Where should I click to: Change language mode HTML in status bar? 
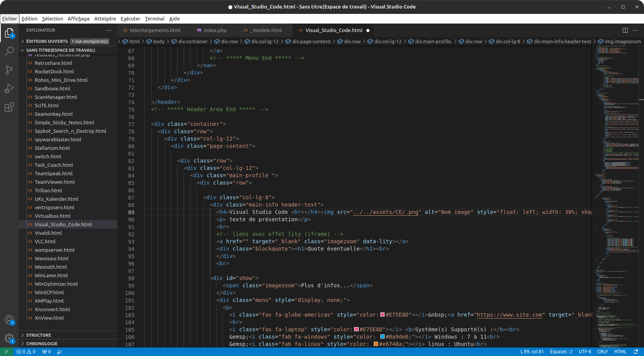point(620,352)
